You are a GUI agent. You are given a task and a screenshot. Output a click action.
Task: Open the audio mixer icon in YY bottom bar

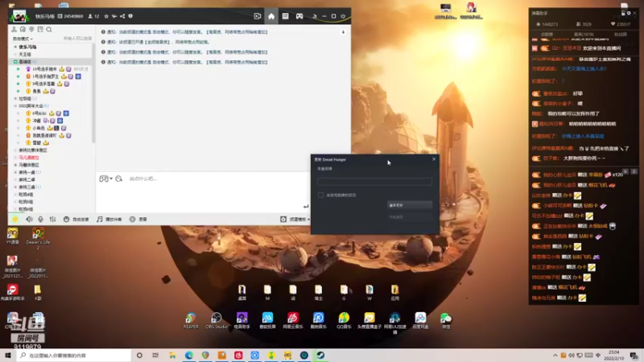(x=52, y=219)
